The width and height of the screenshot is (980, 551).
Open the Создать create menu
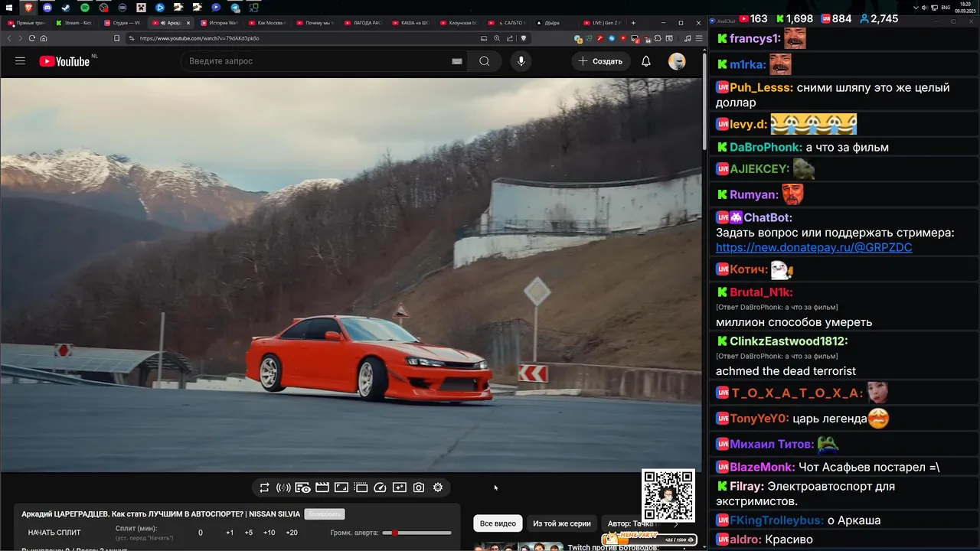(600, 61)
